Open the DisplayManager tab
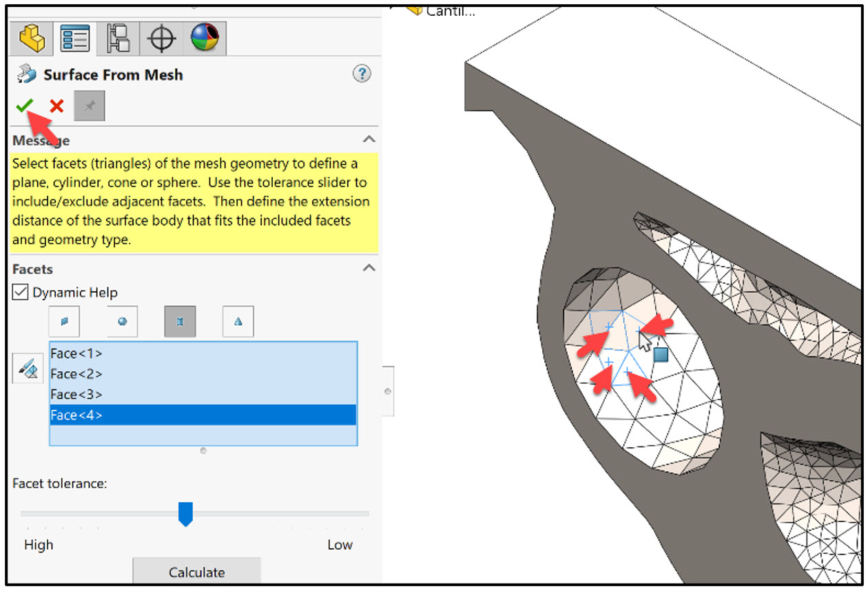Viewport: 868px width, 589px height. pos(204,38)
